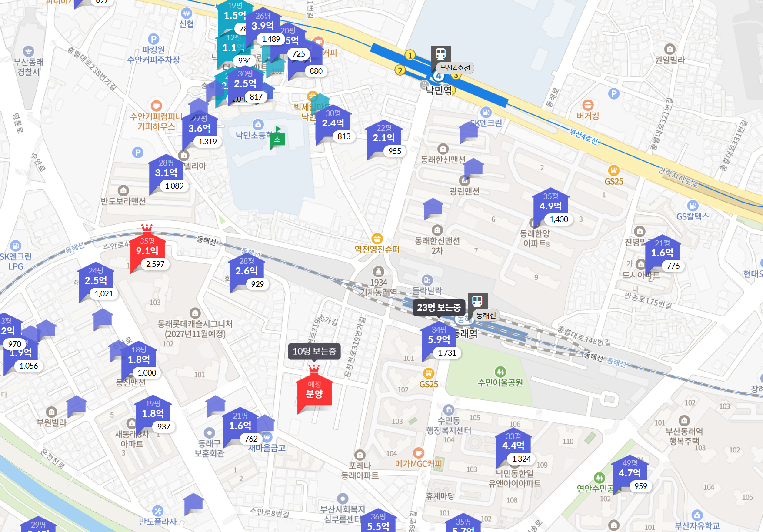
Task: Click the 원일빌라 building icon
Action: point(670,49)
